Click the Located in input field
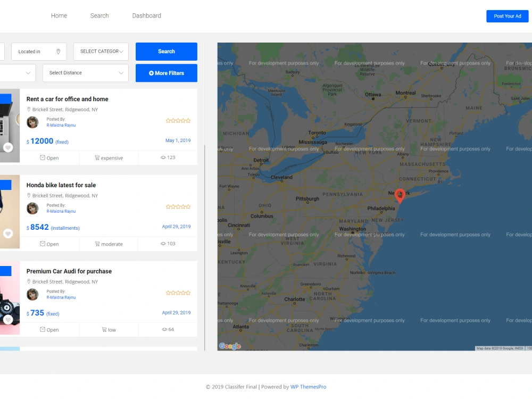The width and height of the screenshot is (532, 399). click(x=39, y=52)
